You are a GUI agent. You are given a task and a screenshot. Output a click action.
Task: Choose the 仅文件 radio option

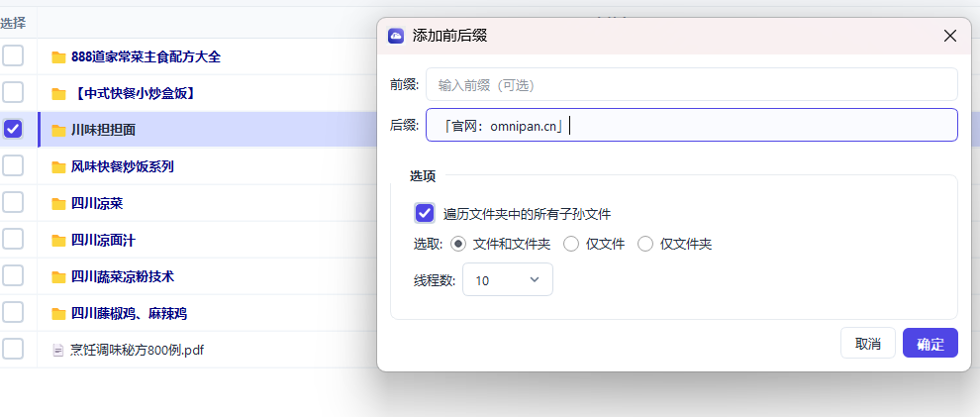pyautogui.click(x=571, y=244)
